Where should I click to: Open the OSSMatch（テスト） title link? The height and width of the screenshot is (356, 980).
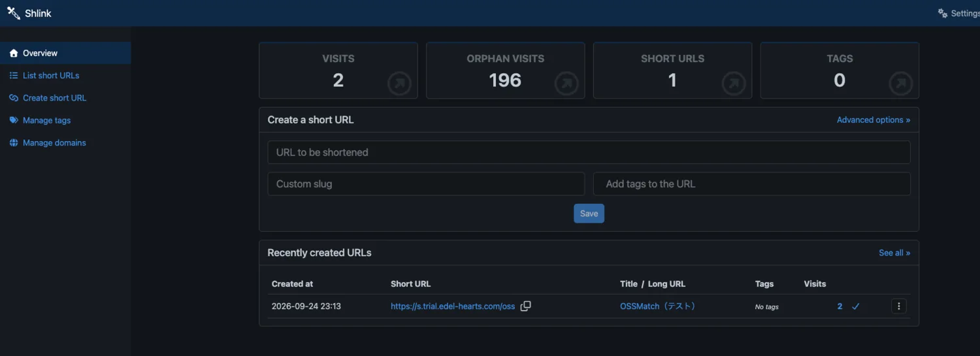(658, 306)
